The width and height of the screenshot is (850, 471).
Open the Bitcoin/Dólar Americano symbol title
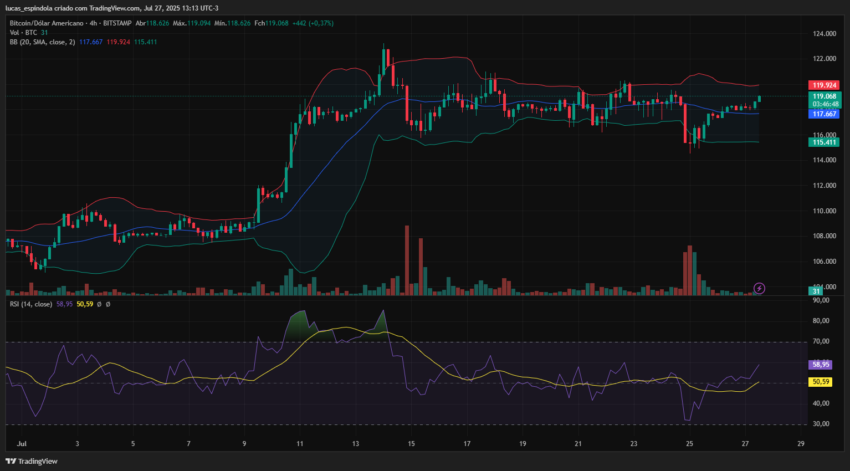(47, 23)
